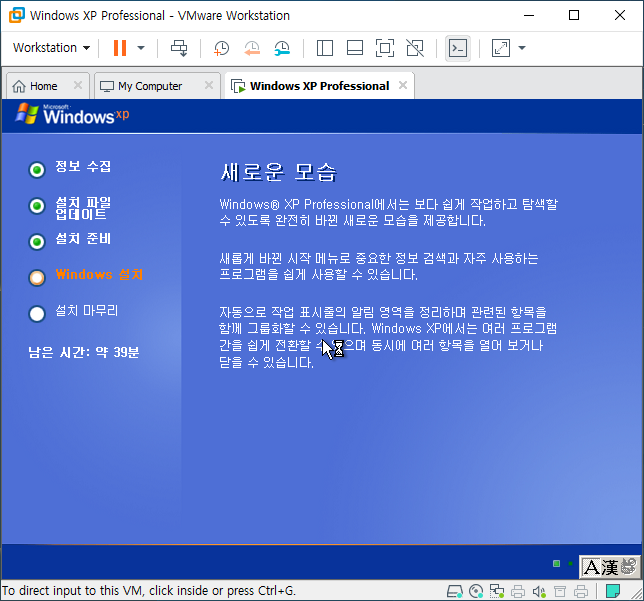The height and width of the screenshot is (601, 644).
Task: Click the last printer device icon
Action: (x=581, y=591)
